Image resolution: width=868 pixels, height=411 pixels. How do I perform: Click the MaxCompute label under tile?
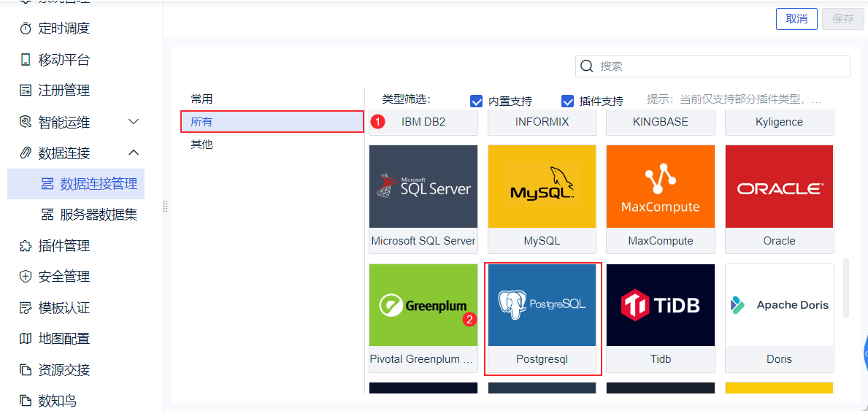[661, 241]
